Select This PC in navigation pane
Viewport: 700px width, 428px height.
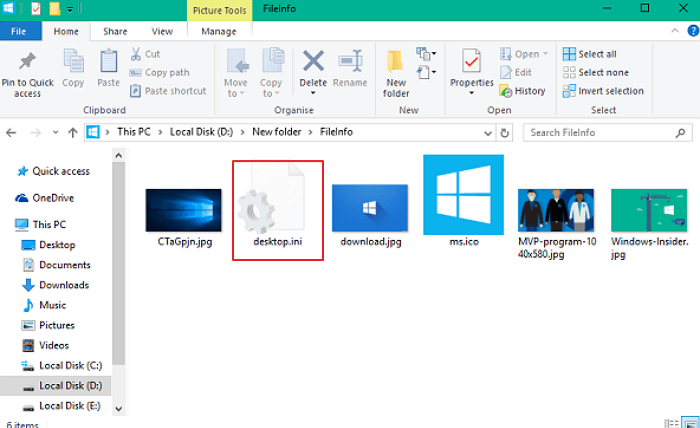tap(40, 224)
